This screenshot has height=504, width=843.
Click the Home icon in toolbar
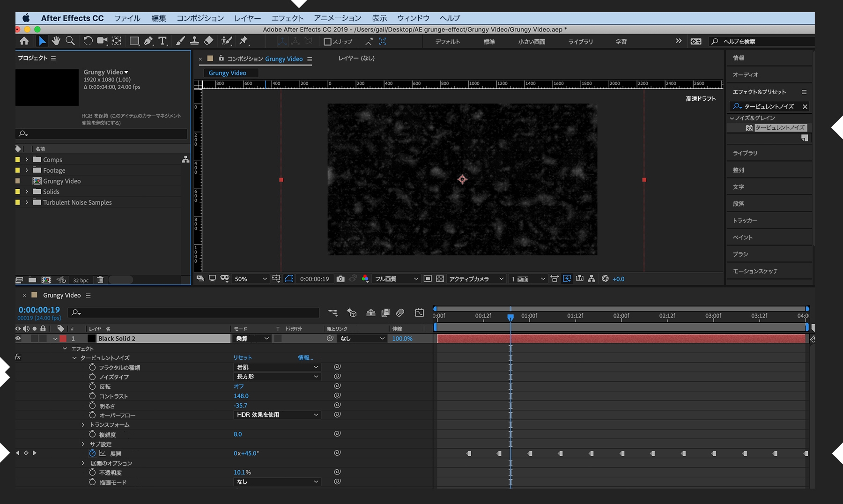coord(24,41)
